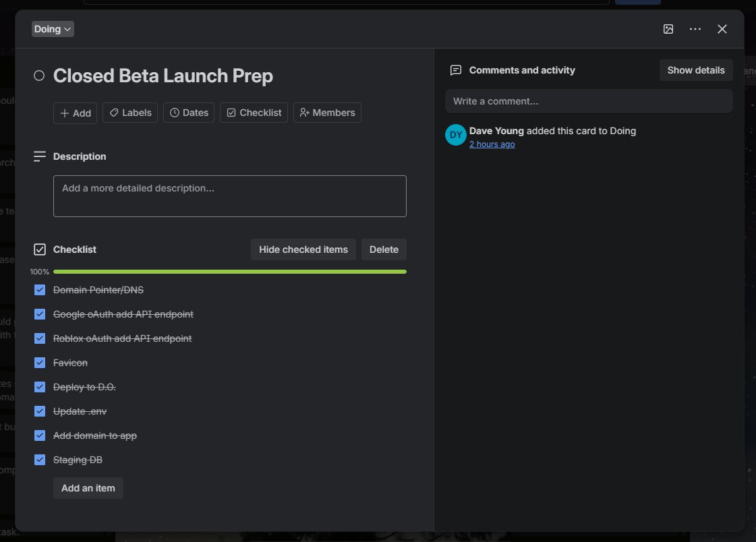The image size is (756, 542).
Task: Open the three-dot card actions menu
Action: [x=695, y=29]
